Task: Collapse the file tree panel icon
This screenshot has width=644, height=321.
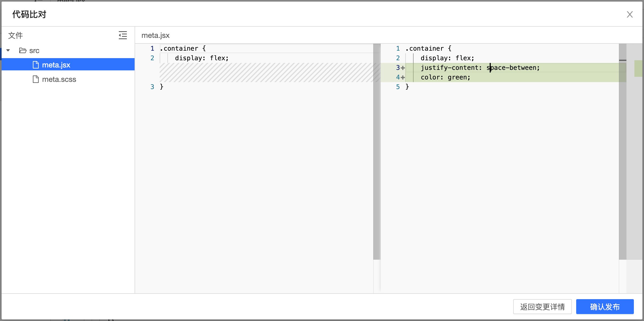Action: 123,35
